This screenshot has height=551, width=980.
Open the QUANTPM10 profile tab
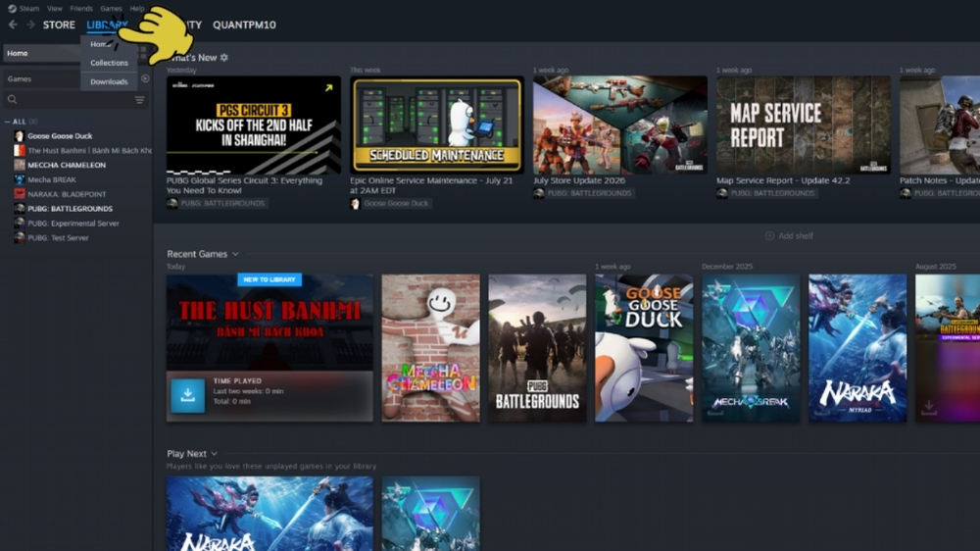pyautogui.click(x=244, y=25)
